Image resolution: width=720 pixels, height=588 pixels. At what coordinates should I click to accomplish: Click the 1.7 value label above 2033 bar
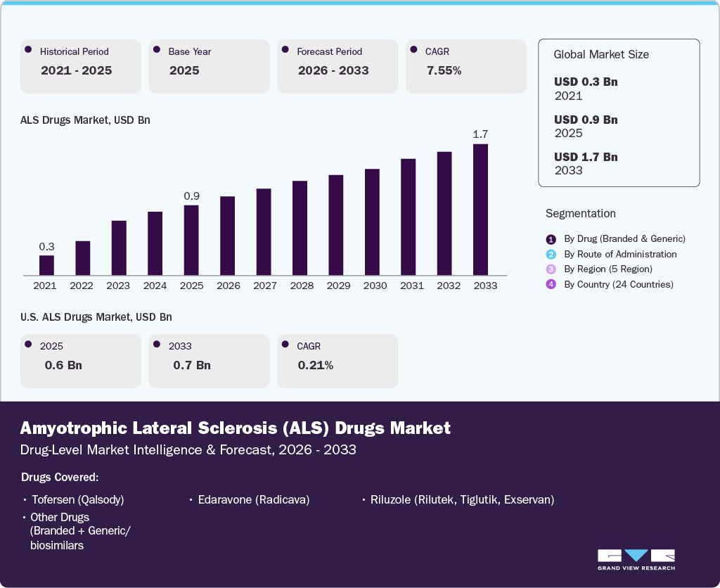480,134
